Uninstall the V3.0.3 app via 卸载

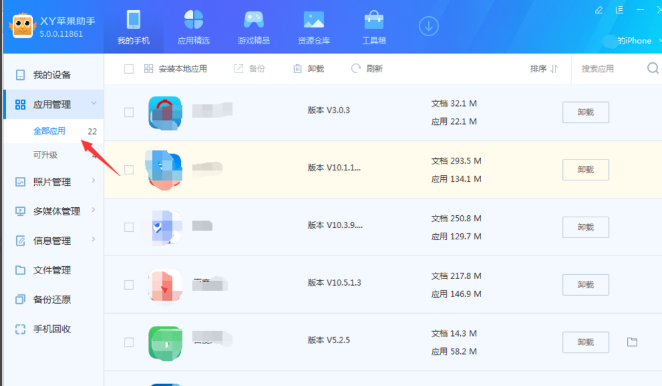pos(586,112)
